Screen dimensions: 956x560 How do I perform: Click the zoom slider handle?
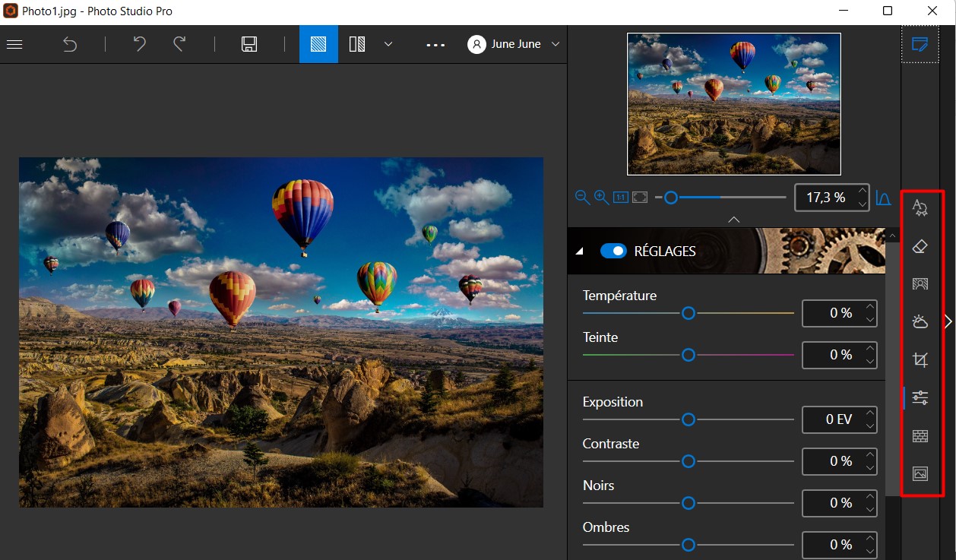coord(670,198)
